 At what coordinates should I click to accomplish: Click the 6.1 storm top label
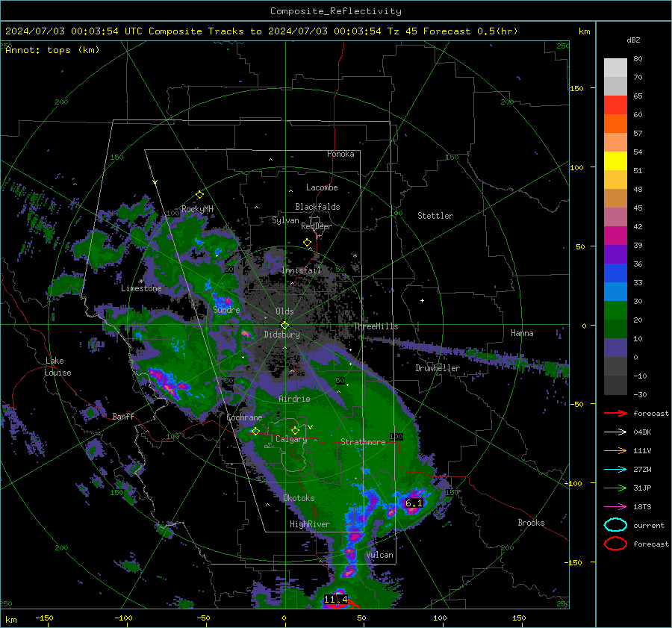coord(414,503)
